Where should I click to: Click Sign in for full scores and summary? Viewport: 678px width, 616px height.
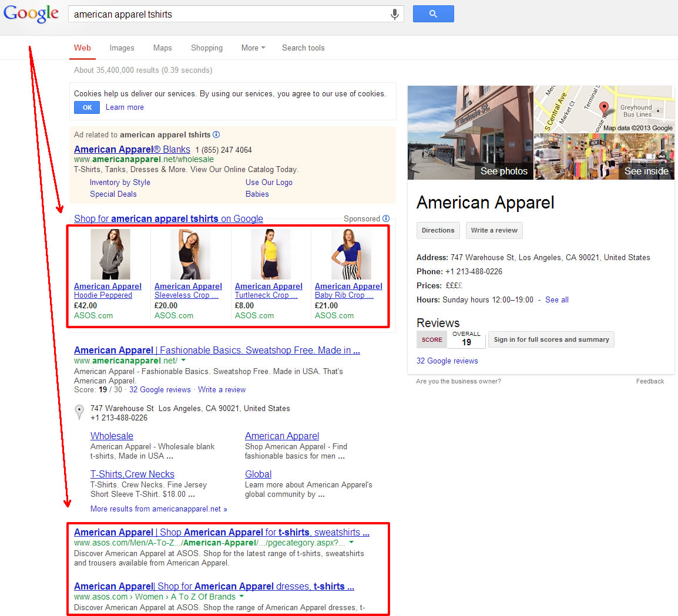pyautogui.click(x=551, y=340)
